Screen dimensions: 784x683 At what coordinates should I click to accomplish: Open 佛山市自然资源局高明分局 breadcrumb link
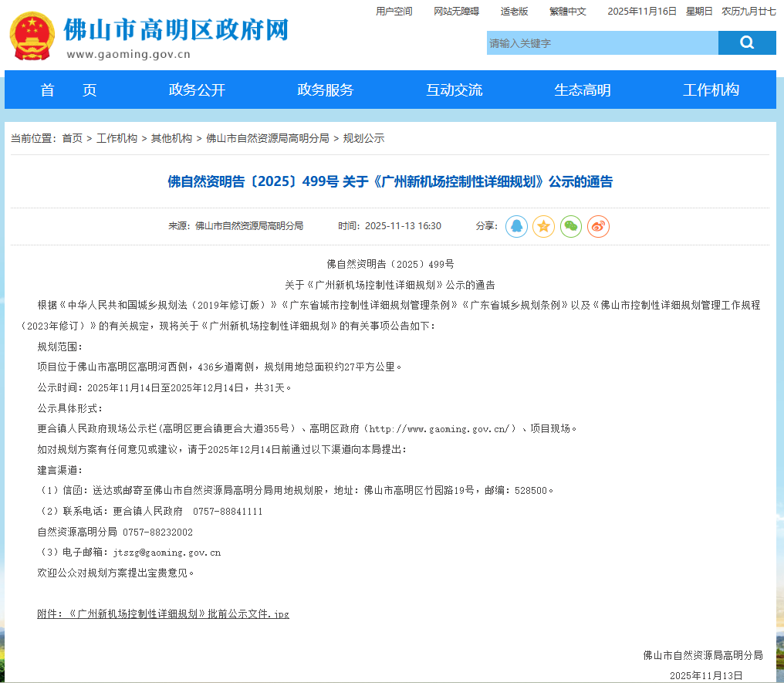coord(267,138)
